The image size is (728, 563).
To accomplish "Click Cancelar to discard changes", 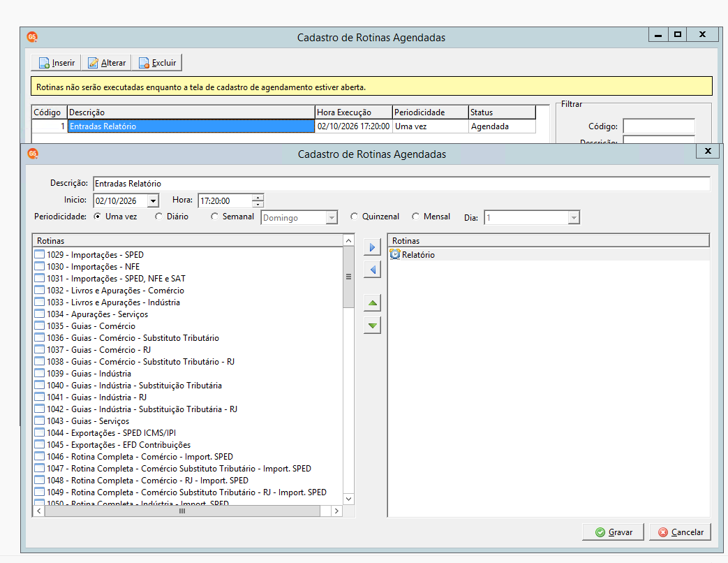I will click(x=680, y=532).
